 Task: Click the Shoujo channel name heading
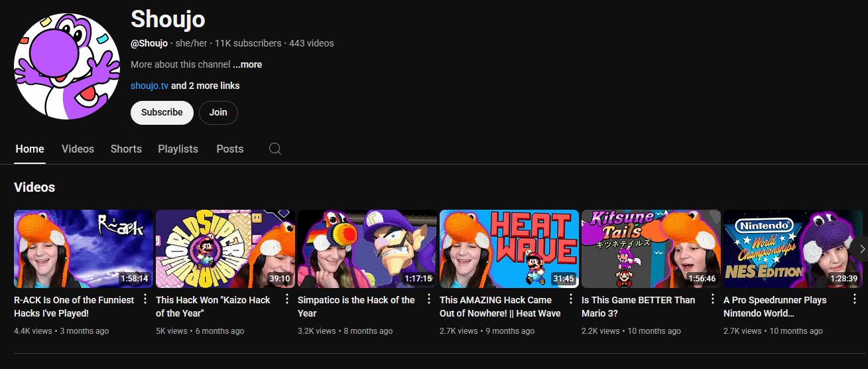[167, 19]
